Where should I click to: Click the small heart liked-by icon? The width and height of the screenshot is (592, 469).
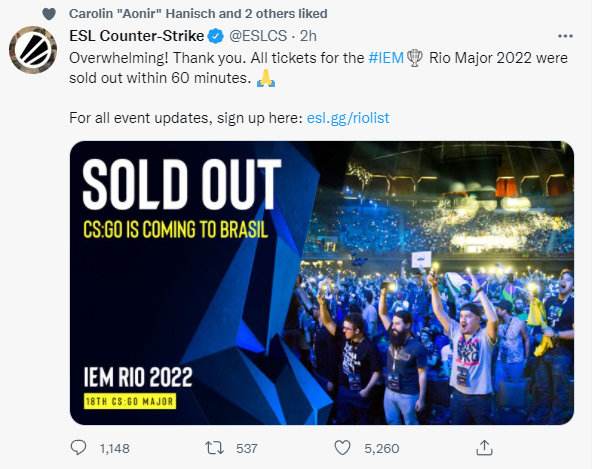(49, 14)
